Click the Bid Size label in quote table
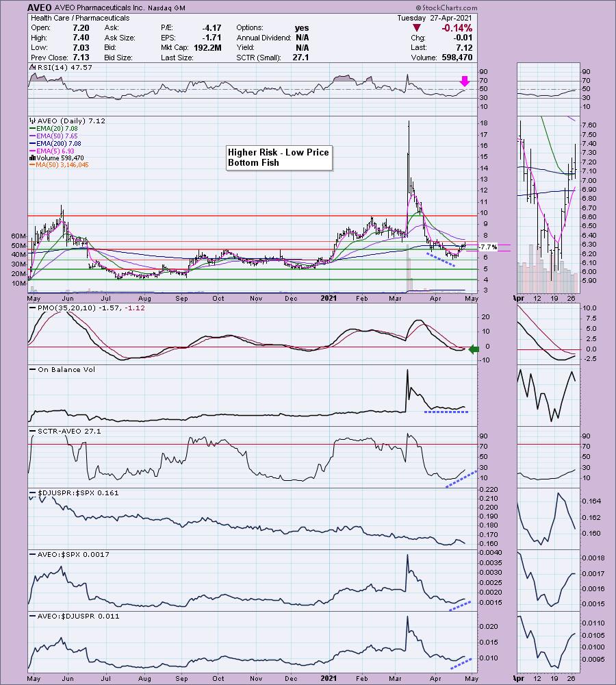Image resolution: width=616 pixels, height=685 pixels. click(118, 58)
